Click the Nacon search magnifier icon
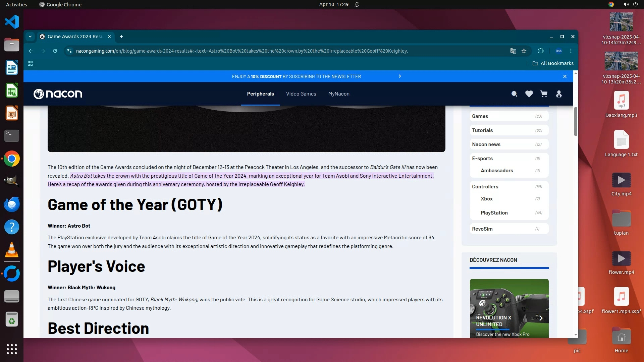Viewport: 644px width, 362px height. [514, 94]
